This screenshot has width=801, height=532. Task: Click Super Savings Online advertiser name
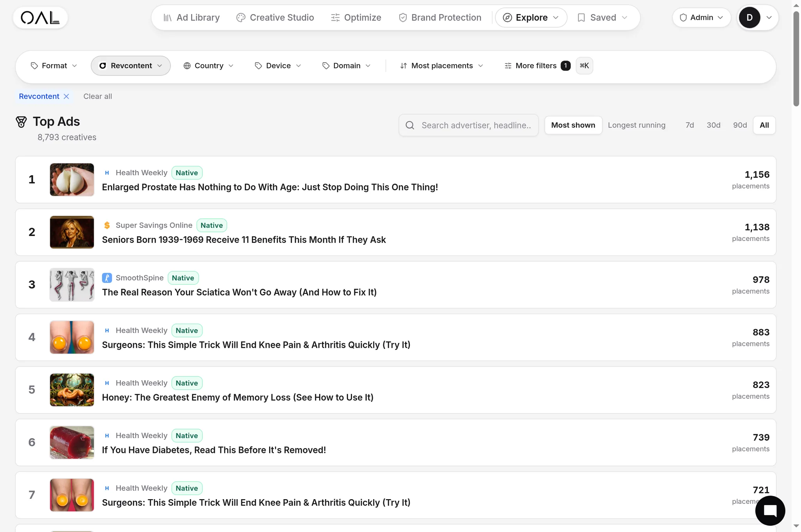pos(154,225)
